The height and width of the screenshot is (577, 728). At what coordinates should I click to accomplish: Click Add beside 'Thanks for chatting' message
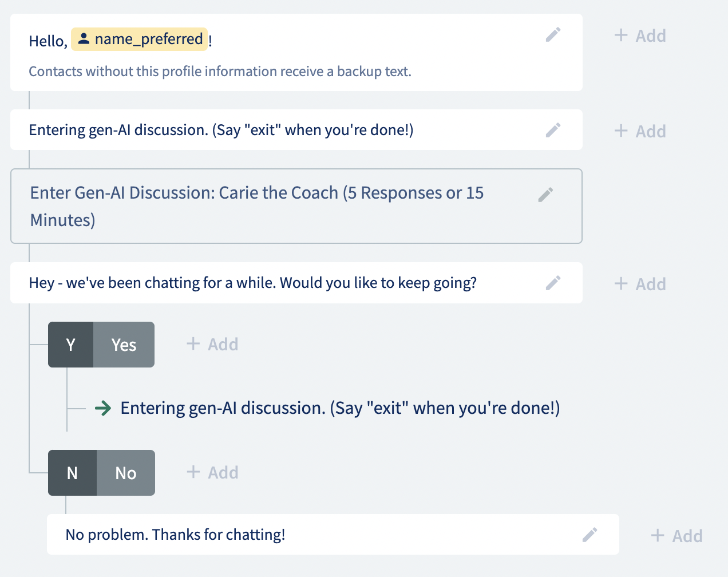[676, 536]
